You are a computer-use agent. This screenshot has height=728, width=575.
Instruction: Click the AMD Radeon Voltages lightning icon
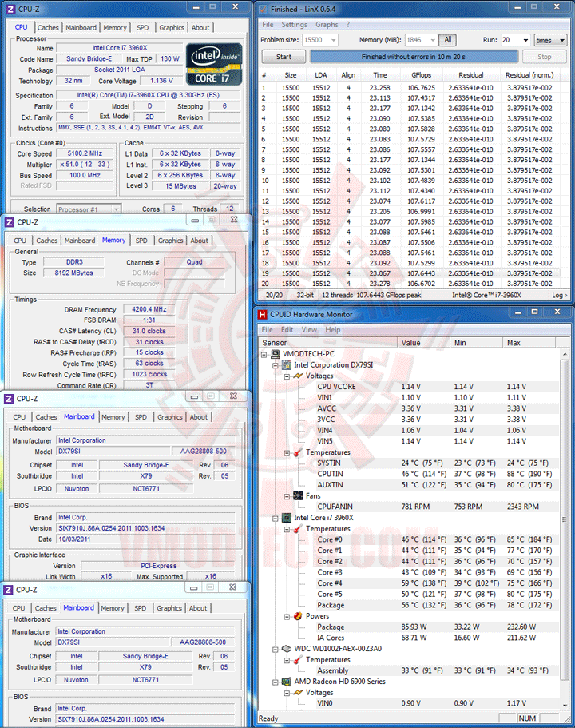point(298,692)
